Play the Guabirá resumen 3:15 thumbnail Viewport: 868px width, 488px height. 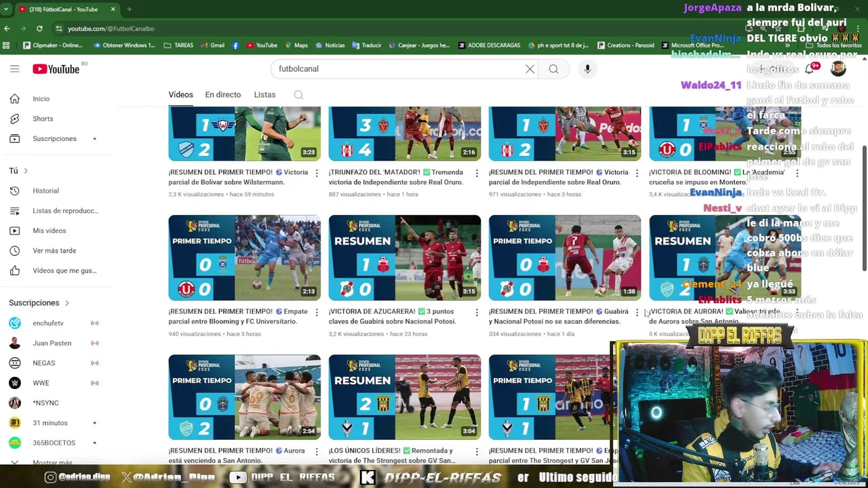tap(404, 258)
